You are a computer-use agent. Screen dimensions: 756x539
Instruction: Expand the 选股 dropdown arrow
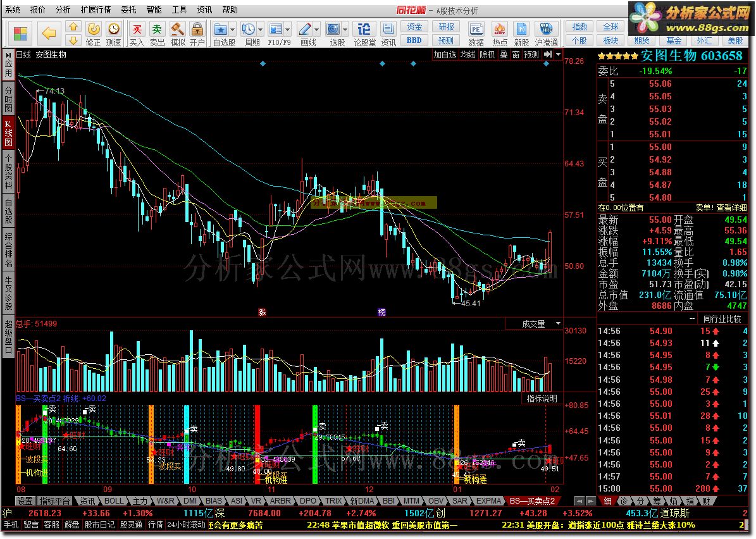(x=345, y=29)
